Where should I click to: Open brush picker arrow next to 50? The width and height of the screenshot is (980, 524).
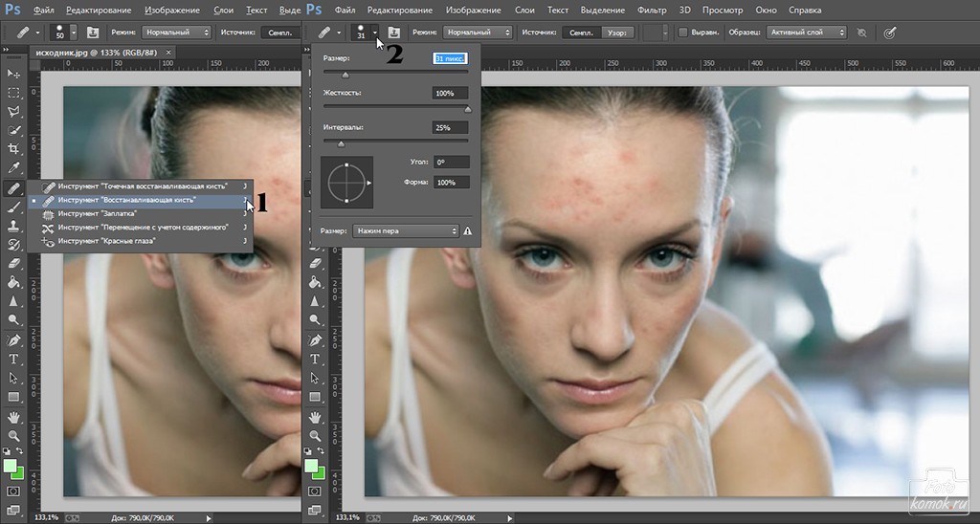74,33
